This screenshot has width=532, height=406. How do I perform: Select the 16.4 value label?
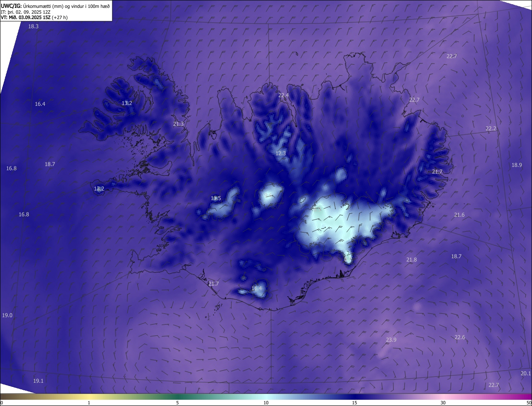coord(40,104)
